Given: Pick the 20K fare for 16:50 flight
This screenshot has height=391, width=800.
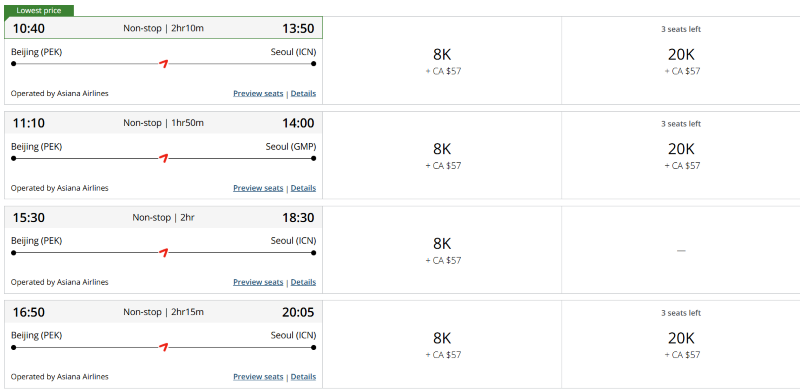Looking at the screenshot, I should 681,345.
